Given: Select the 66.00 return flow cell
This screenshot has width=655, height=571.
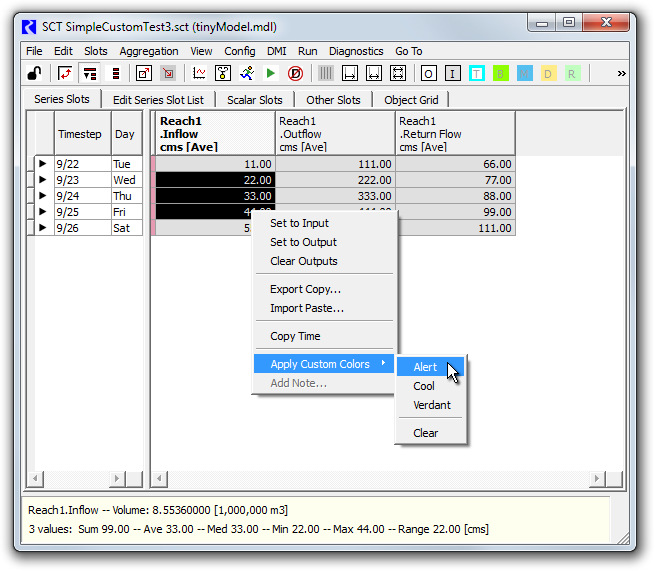Looking at the screenshot, I should [x=455, y=164].
